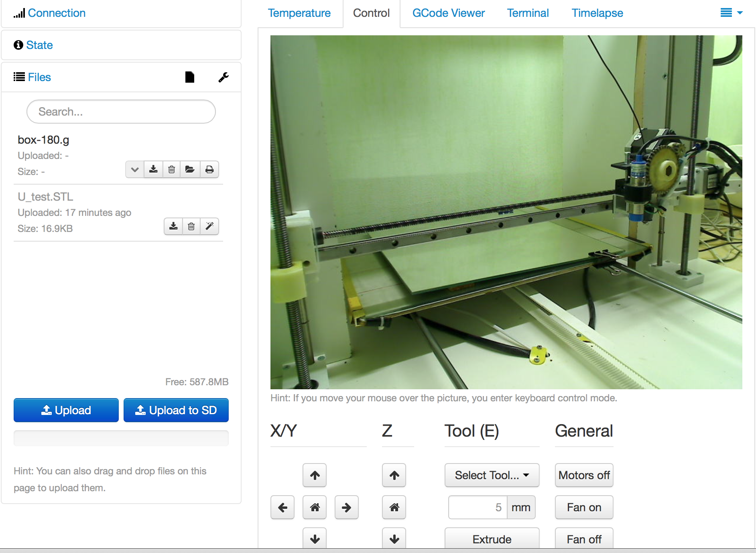Image resolution: width=756 pixels, height=553 pixels.
Task: Turn the fan on
Action: pos(584,508)
